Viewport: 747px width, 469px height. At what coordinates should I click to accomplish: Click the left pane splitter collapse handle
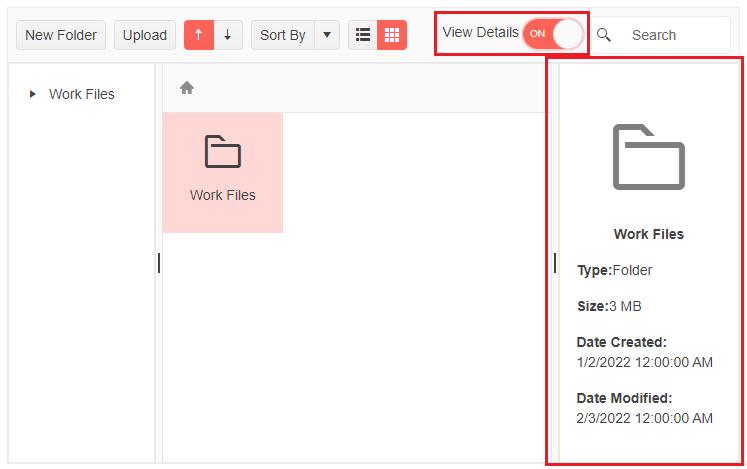[159, 263]
